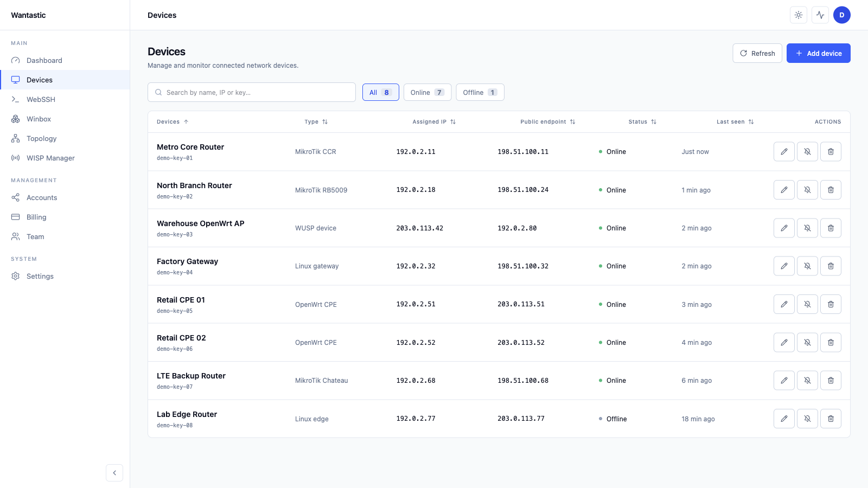
Task: Mute alerts for Lab Edge Router
Action: click(807, 419)
